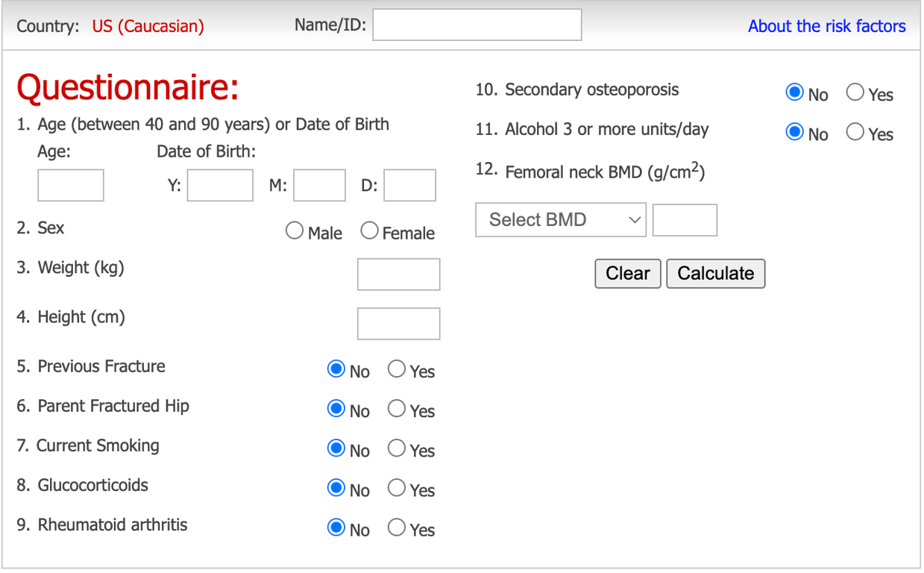The image size is (924, 573).
Task: Focus the Age input box
Action: click(x=71, y=186)
